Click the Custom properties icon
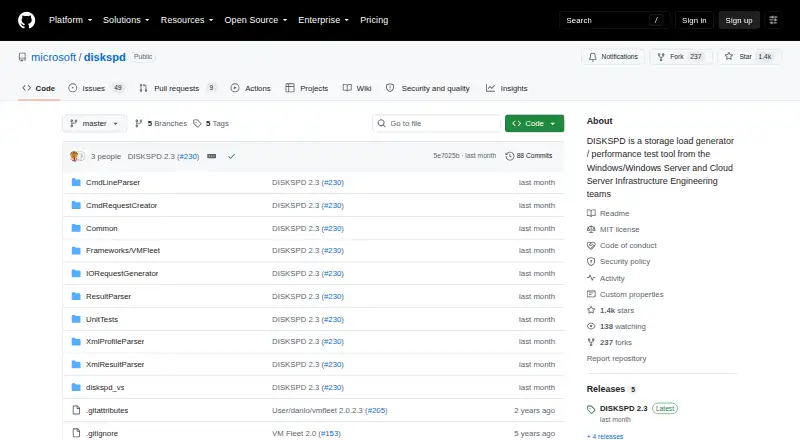This screenshot has height=440, width=800. [x=591, y=294]
